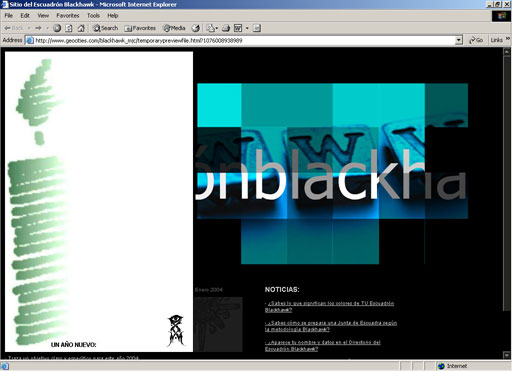Open the Search pane from the toolbar
Image resolution: width=512 pixels, height=371 pixels.
coord(106,28)
